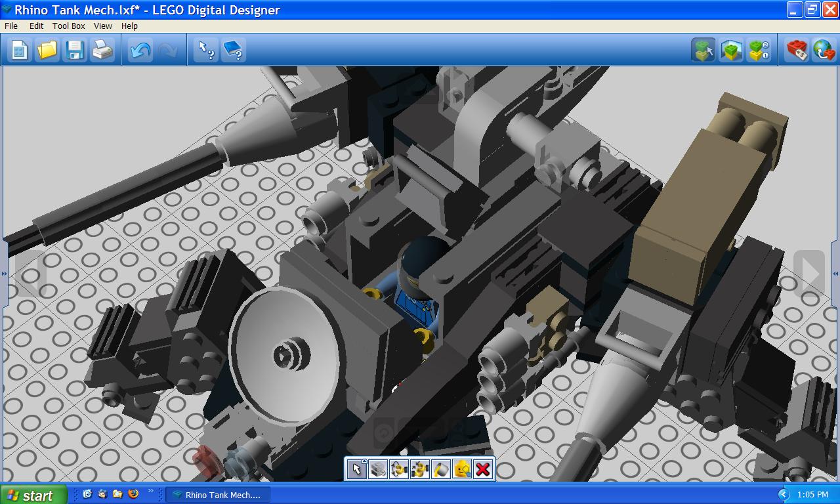840x504 pixels.
Task: Choose the Selection arrow tool
Action: click(357, 469)
